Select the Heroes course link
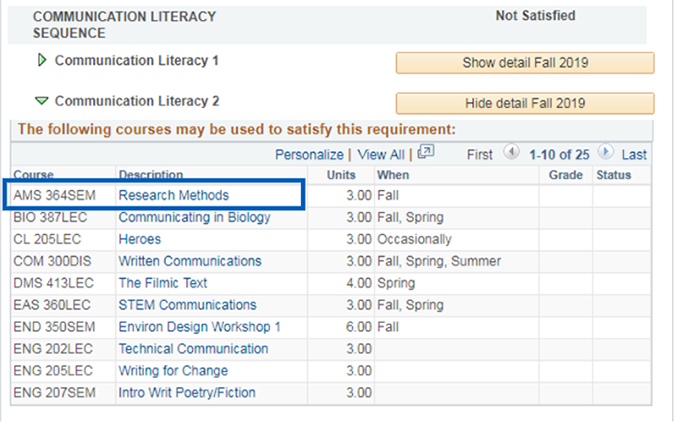The height and width of the screenshot is (427, 675). (139, 239)
